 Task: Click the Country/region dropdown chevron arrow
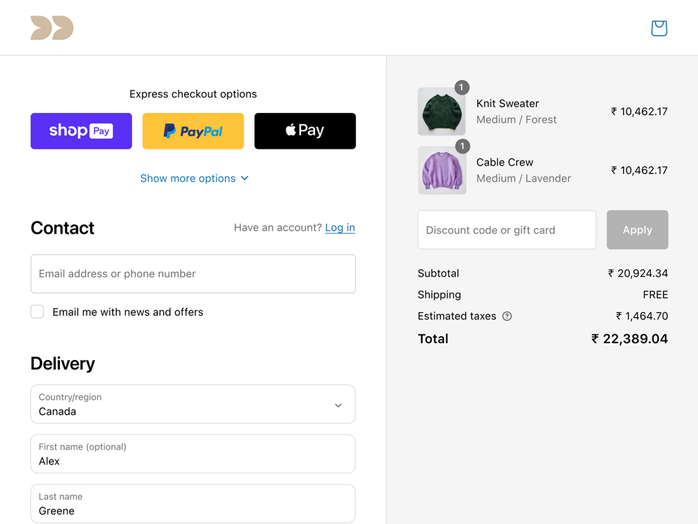(338, 405)
